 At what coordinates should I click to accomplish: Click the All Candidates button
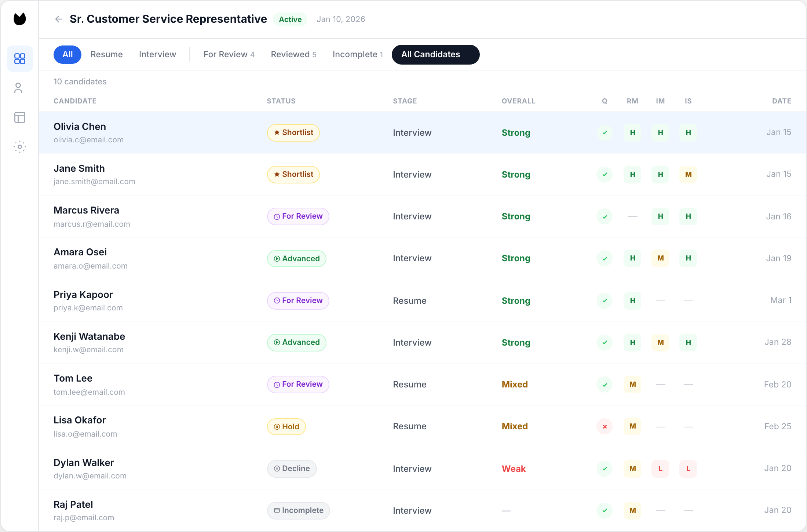[435, 54]
